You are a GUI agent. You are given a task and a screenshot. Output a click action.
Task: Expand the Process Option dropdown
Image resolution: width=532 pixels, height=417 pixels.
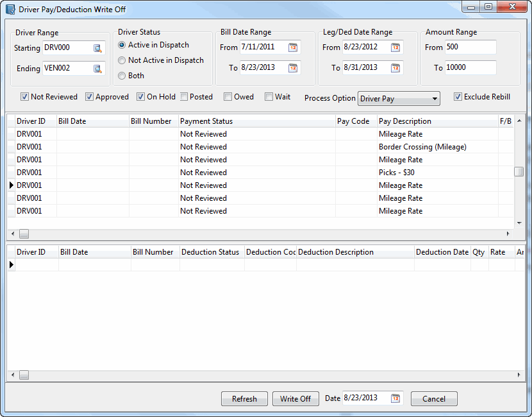click(435, 99)
